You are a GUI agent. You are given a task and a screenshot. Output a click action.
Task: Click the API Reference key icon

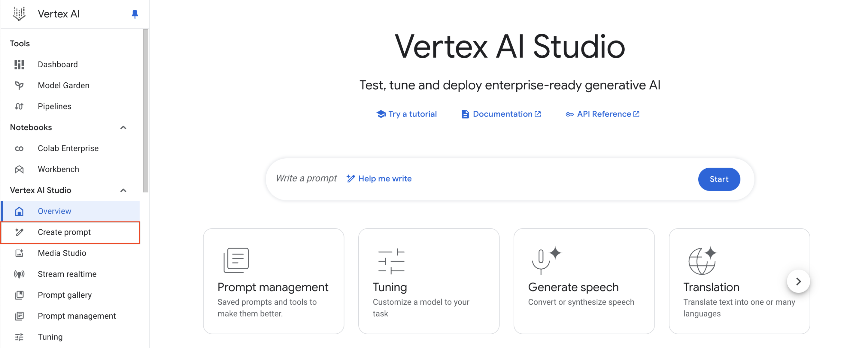tap(569, 115)
